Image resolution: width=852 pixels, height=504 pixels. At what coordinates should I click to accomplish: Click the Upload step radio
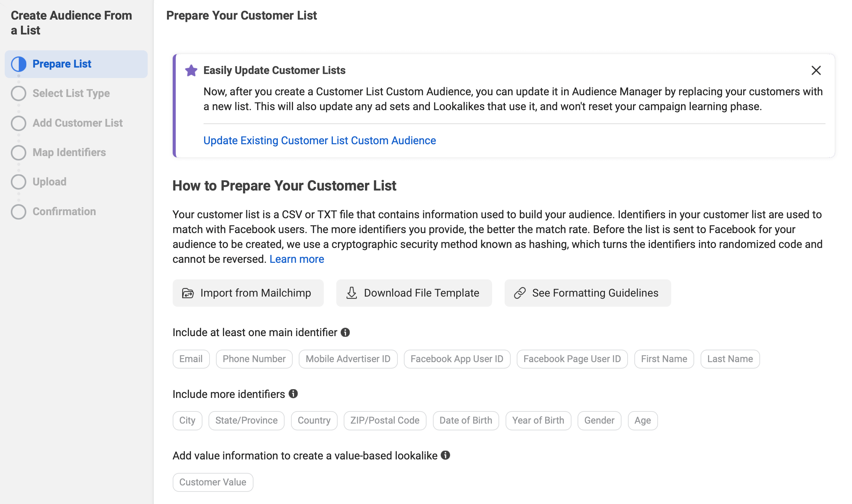click(19, 182)
